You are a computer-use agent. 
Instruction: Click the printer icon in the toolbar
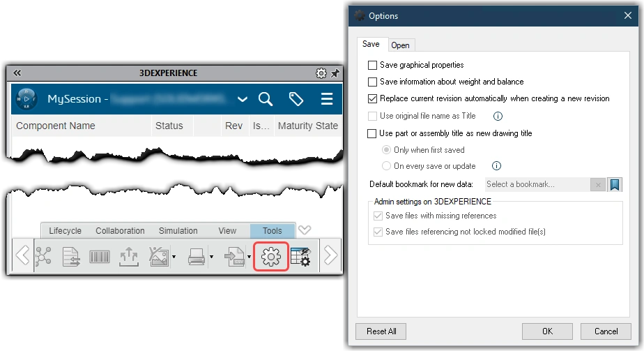pyautogui.click(x=197, y=257)
